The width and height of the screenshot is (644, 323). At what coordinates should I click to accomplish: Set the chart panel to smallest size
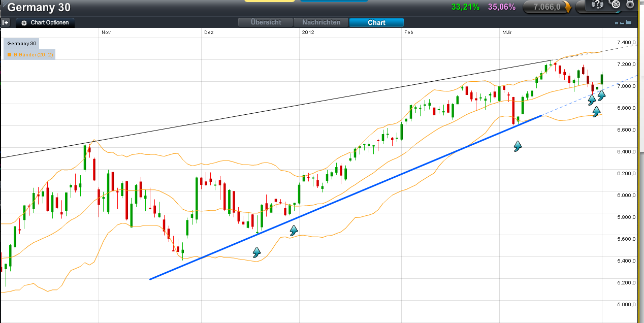(617, 23)
